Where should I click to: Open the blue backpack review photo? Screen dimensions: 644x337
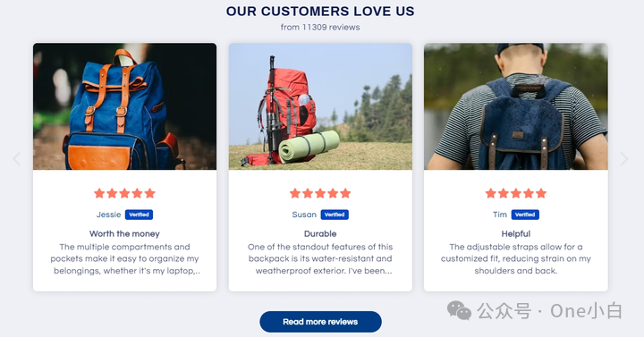124,106
